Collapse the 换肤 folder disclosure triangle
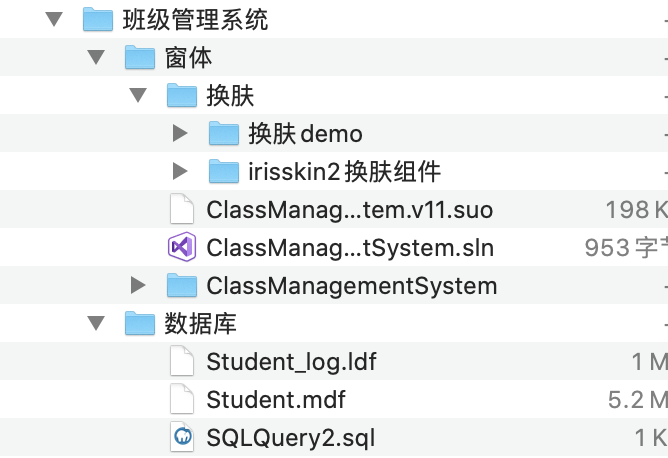The image size is (668, 458). click(x=138, y=95)
